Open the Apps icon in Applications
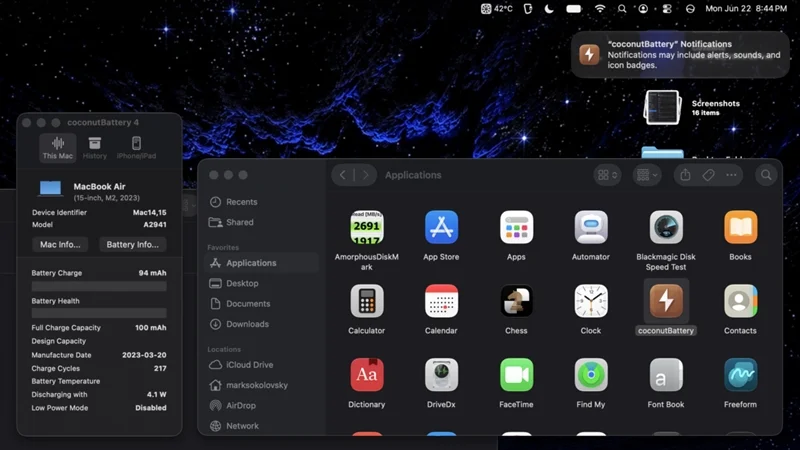 click(516, 227)
